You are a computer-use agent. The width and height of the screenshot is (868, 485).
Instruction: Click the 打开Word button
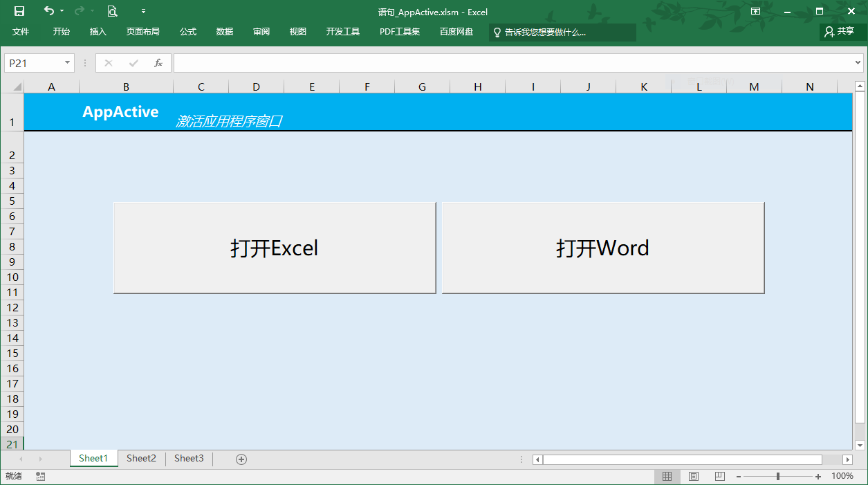603,248
